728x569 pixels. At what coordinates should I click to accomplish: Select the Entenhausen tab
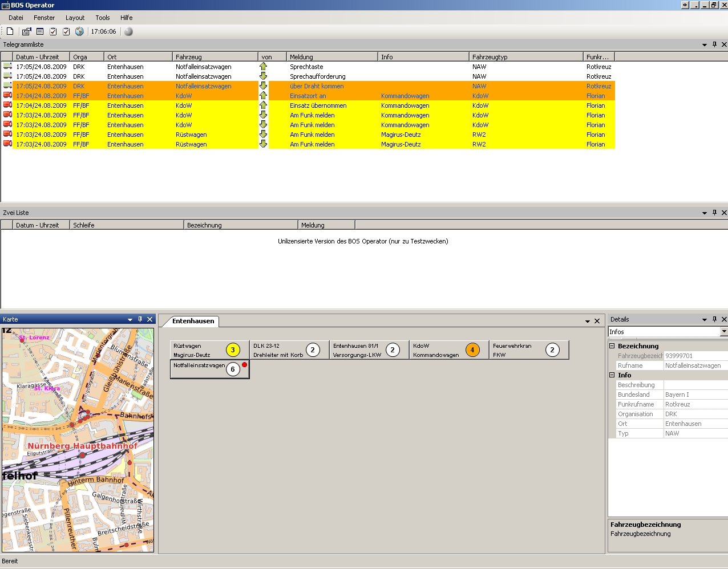pos(193,321)
